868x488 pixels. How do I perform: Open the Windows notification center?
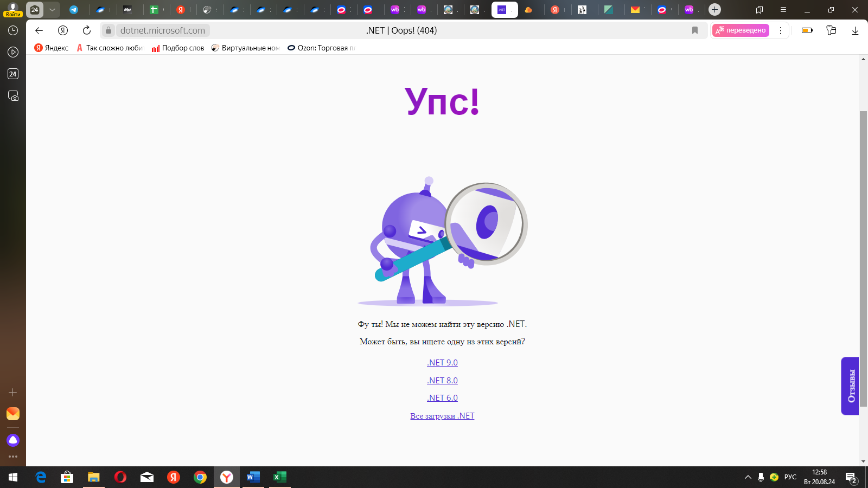[x=851, y=478]
